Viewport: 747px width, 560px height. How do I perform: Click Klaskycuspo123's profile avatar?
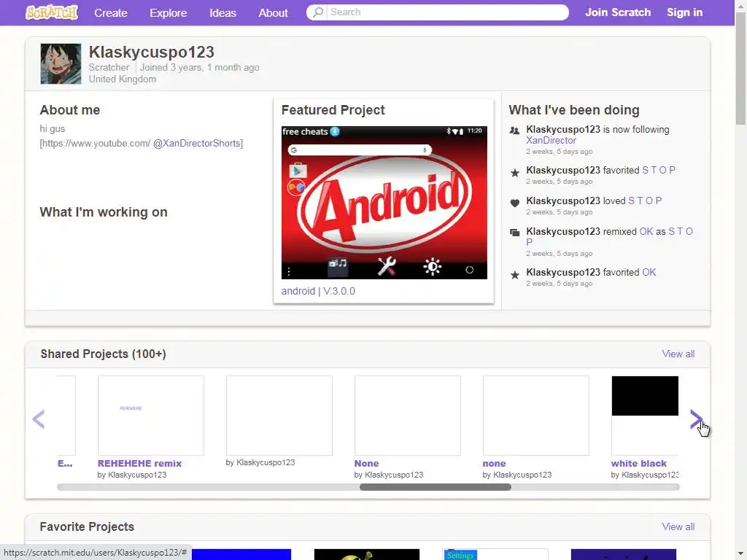[x=61, y=64]
